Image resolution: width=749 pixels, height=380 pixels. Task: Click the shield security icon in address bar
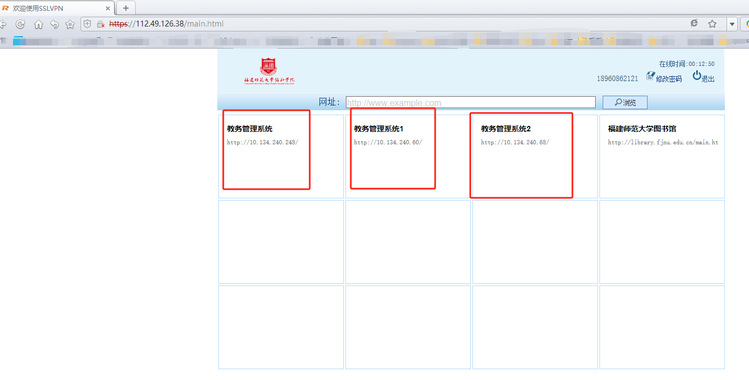[x=87, y=23]
